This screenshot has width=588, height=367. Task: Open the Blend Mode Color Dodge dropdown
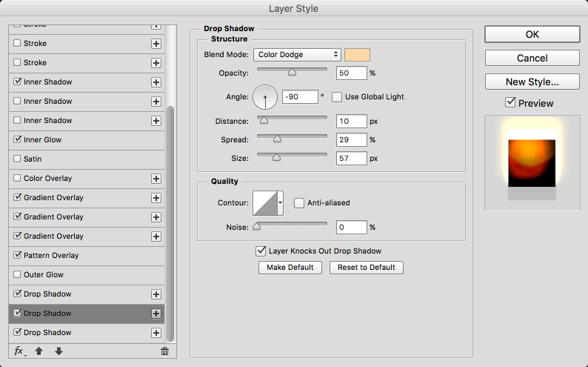[x=297, y=54]
